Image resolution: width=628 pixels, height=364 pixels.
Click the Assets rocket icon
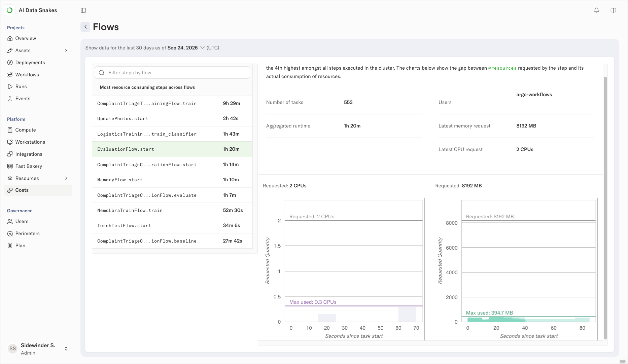[10, 50]
